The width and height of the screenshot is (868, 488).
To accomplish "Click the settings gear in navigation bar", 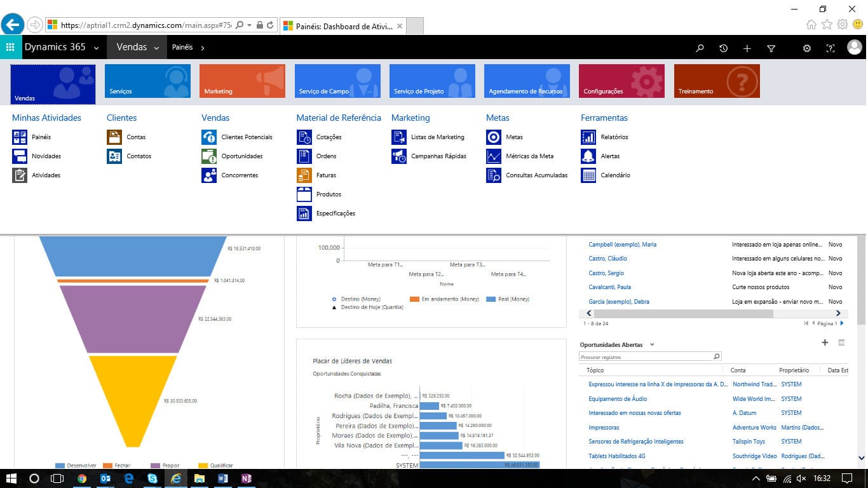I will 806,48.
